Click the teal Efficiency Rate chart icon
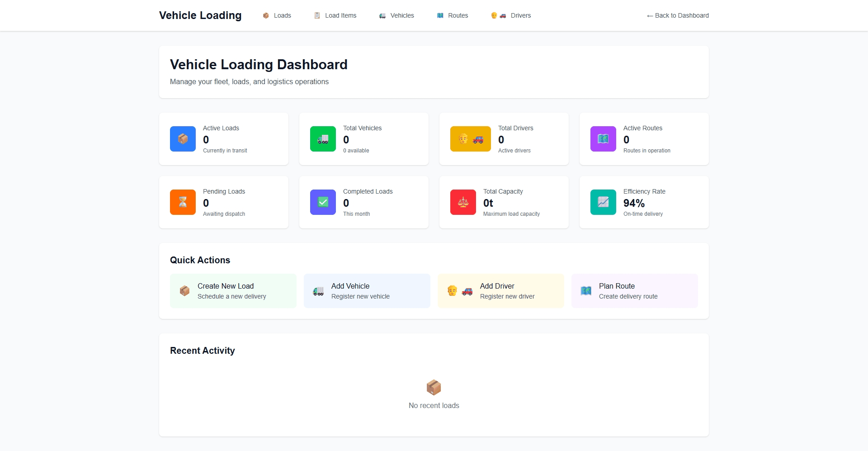Image resolution: width=868 pixels, height=451 pixels. click(603, 202)
